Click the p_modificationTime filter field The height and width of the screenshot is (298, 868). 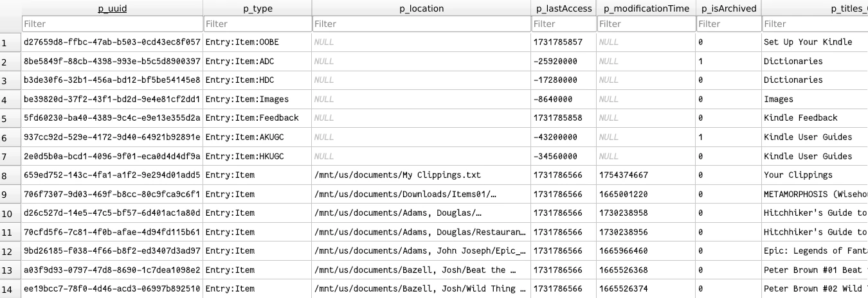tap(646, 24)
